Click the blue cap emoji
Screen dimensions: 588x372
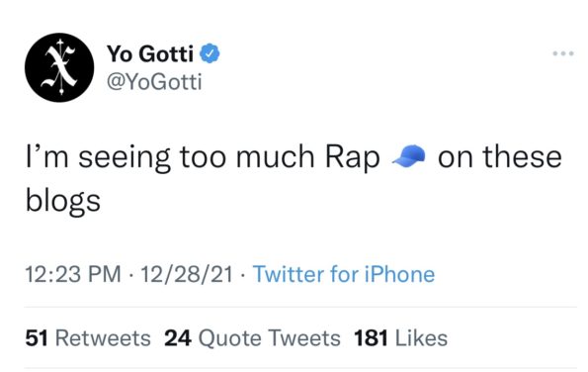409,155
